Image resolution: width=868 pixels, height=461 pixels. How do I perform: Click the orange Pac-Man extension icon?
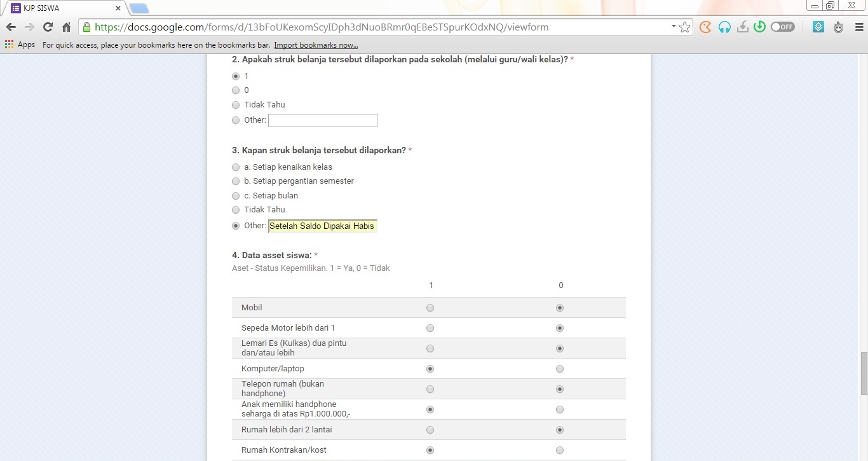(x=705, y=27)
